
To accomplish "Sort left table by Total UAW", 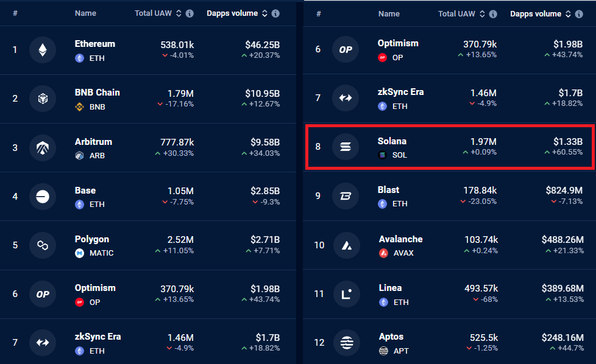I will click(179, 13).
